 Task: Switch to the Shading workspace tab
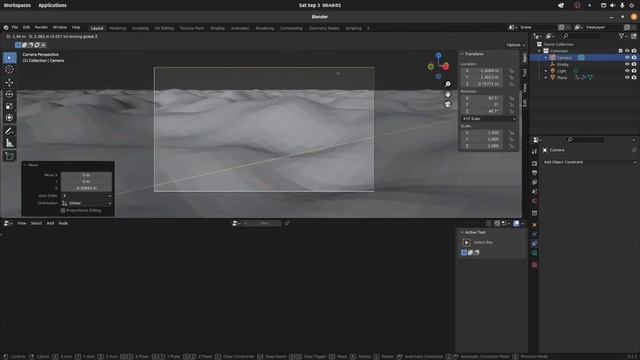coord(217,28)
